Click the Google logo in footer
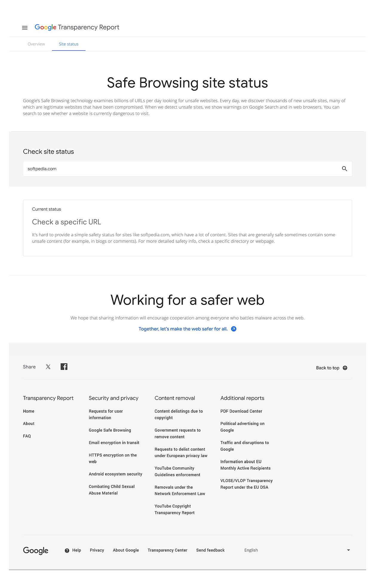The width and height of the screenshot is (375, 588). point(36,550)
